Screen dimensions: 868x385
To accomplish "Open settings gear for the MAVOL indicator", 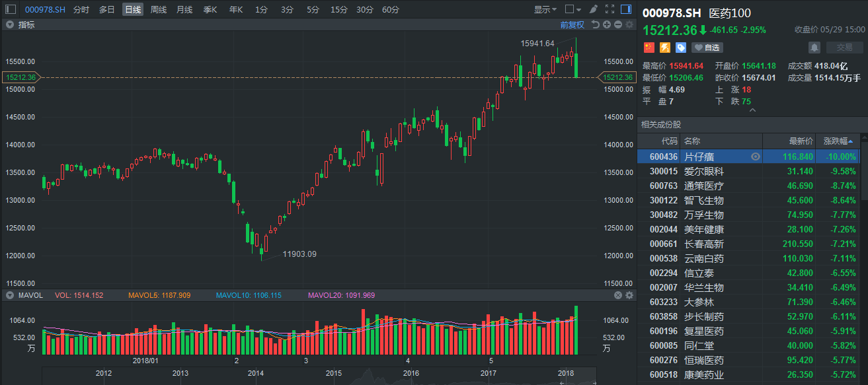I will point(629,295).
